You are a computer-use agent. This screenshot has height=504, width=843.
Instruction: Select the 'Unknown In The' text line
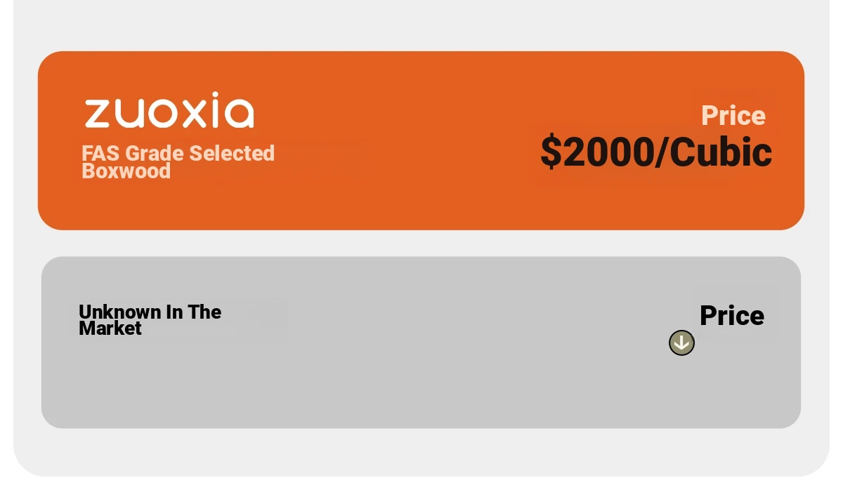(x=150, y=312)
